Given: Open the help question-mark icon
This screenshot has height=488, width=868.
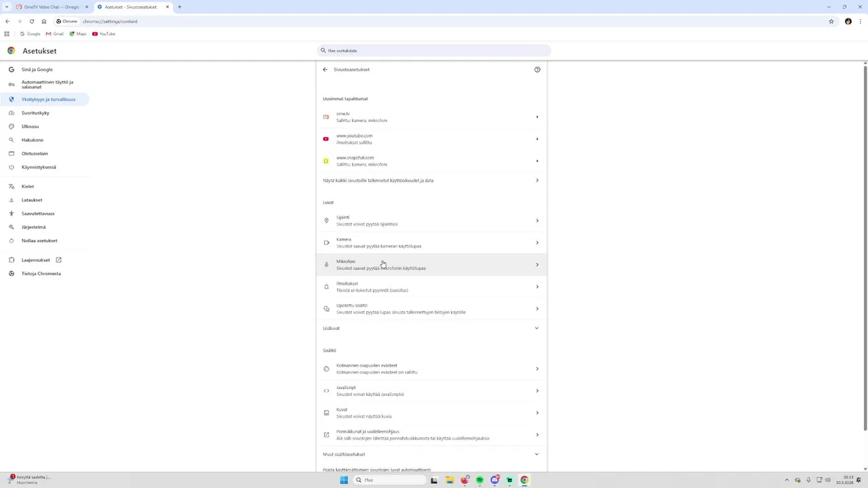Looking at the screenshot, I should pyautogui.click(x=537, y=69).
